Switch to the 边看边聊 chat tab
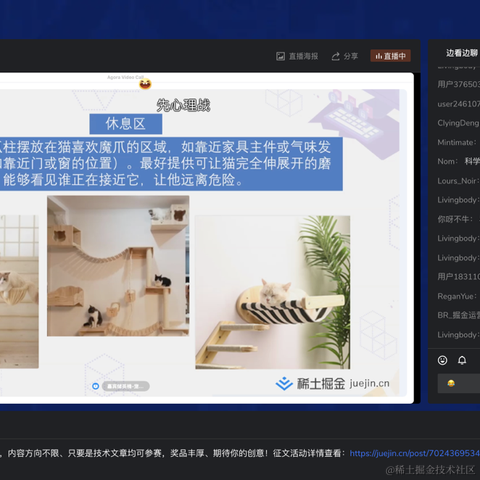The width and height of the screenshot is (480, 480). (462, 53)
